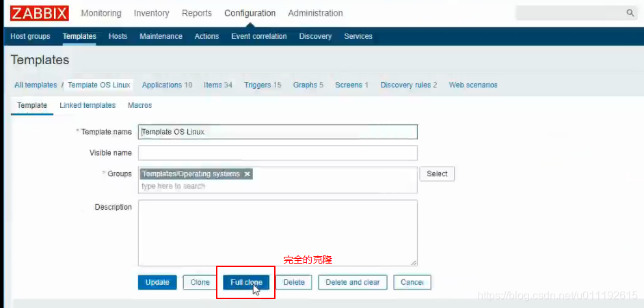Click the Groups search input
644x308 pixels.
pos(278,186)
